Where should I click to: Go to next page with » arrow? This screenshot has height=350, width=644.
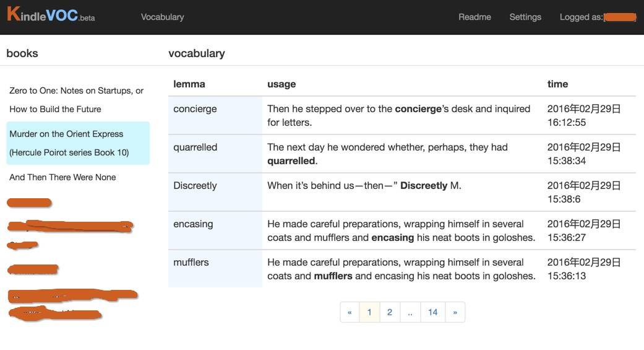pos(455,312)
